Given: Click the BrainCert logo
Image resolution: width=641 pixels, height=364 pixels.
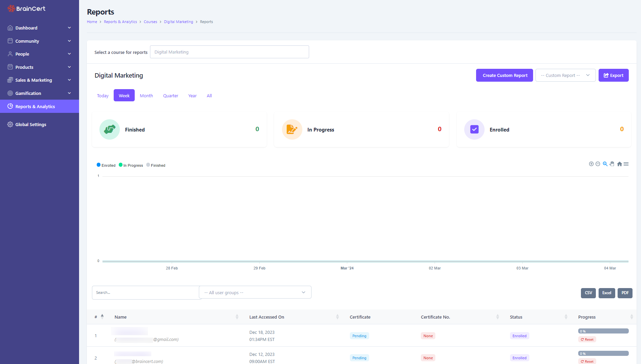Looking at the screenshot, I should pos(26,8).
